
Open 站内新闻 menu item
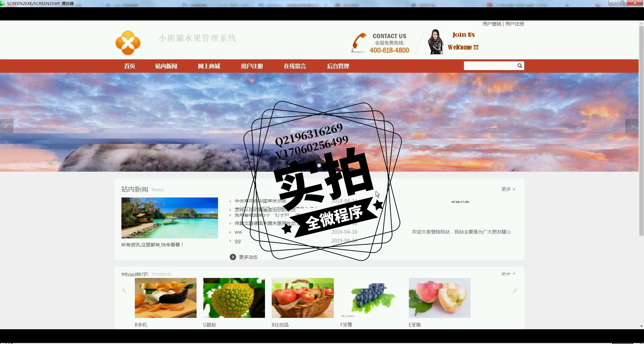pyautogui.click(x=166, y=66)
